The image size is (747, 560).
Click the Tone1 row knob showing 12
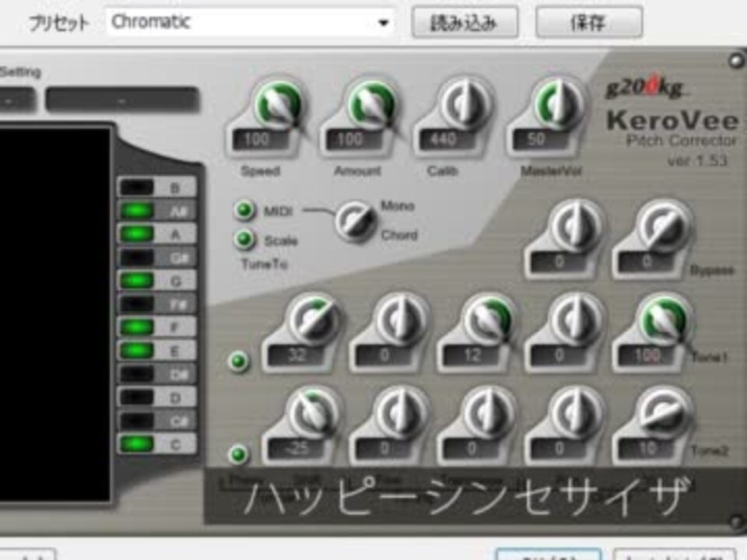click(489, 320)
